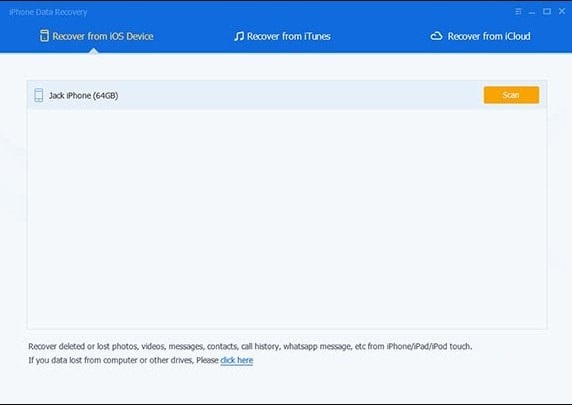
Task: Minimize the iPhone Data Recovery window
Action: coord(532,12)
